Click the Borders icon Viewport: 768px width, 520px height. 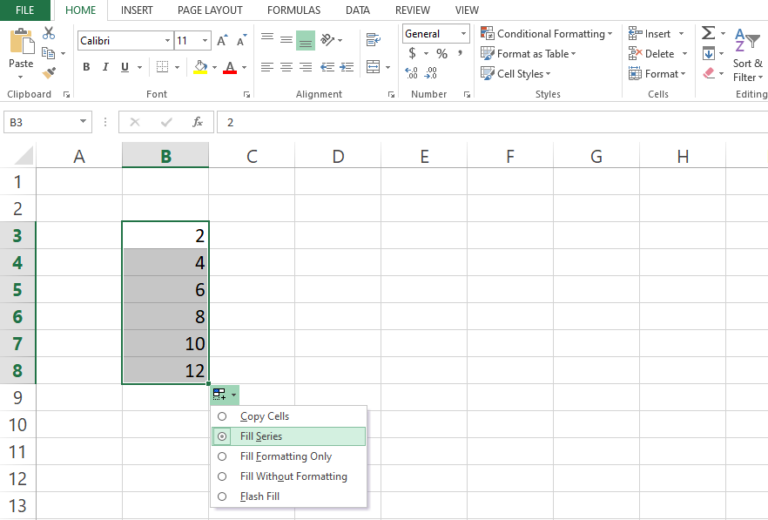[x=162, y=67]
